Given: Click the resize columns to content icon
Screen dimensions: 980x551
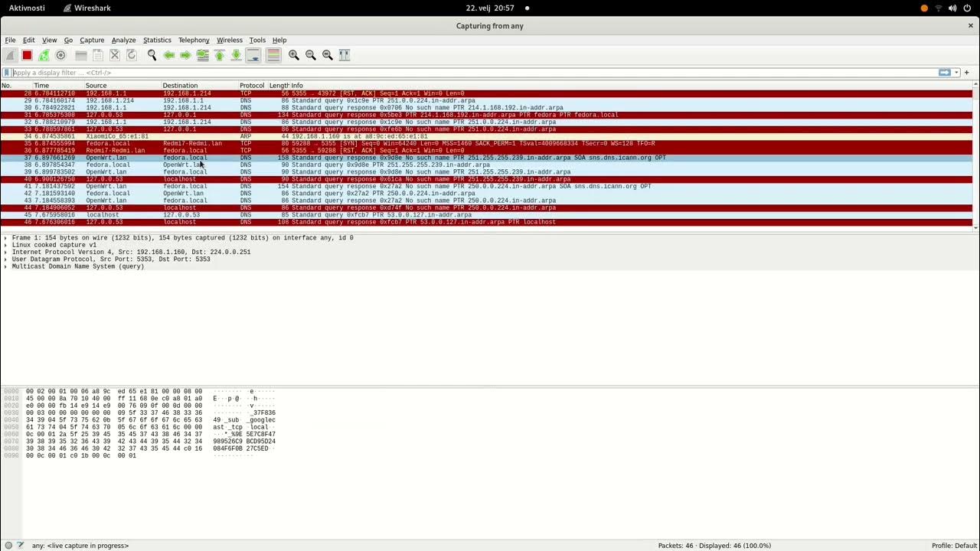Looking at the screenshot, I should pyautogui.click(x=344, y=55).
